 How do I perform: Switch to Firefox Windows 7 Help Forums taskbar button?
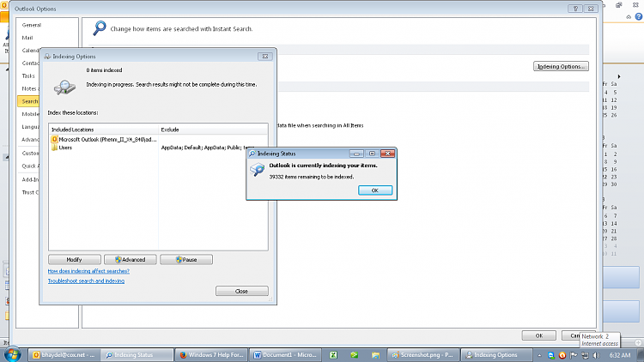pyautogui.click(x=211, y=355)
